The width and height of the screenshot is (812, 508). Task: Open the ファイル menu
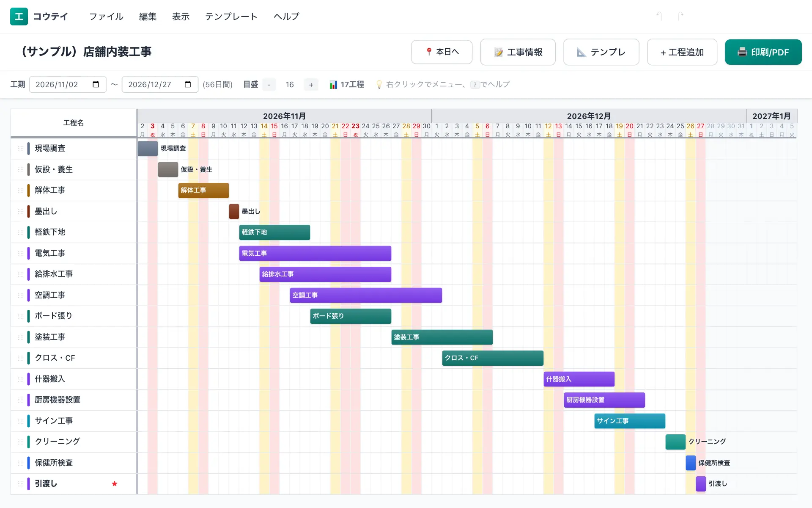pyautogui.click(x=106, y=17)
